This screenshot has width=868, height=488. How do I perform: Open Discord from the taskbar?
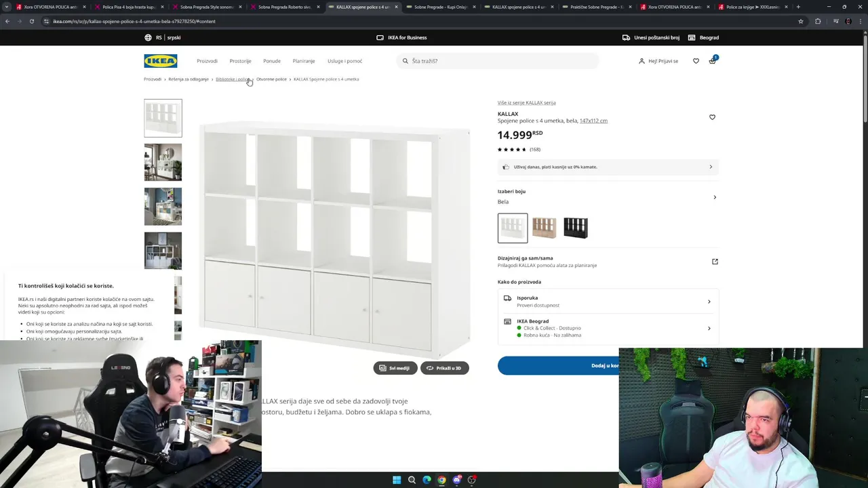coord(456,480)
